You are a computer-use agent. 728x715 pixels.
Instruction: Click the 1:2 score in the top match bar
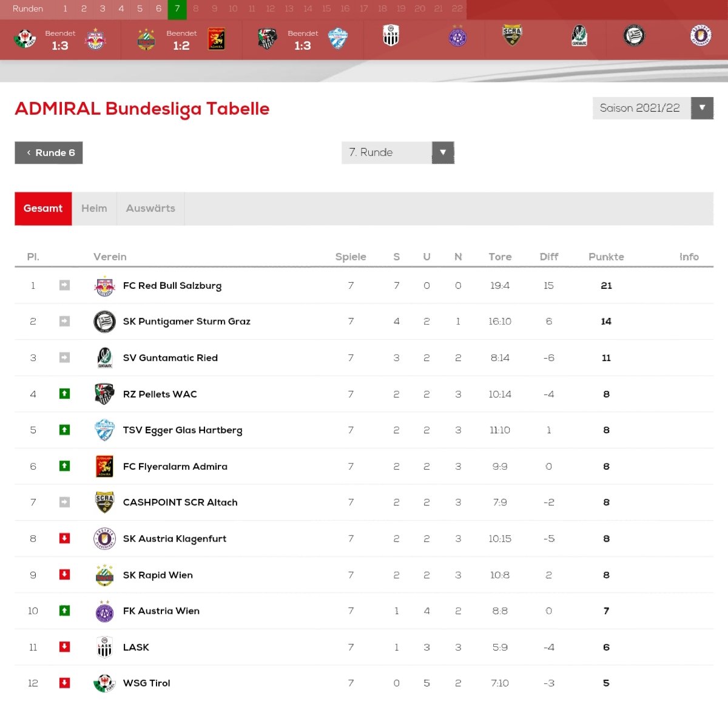(181, 46)
